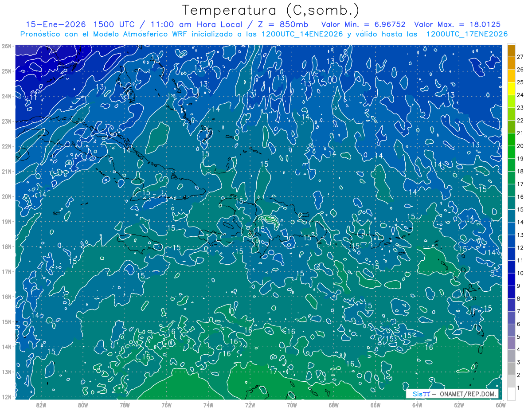Click the SisTT ONAMET/REP.DOM. logo box
532x411 pixels.
click(x=452, y=394)
